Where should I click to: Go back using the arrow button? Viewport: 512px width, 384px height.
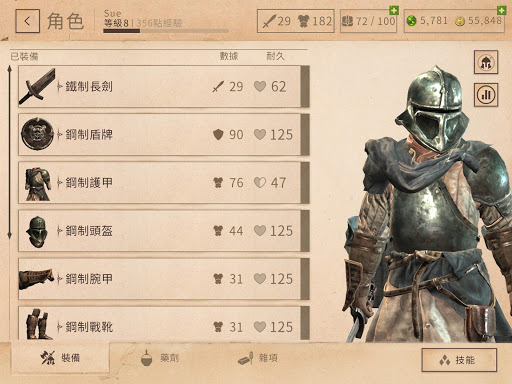pos(27,21)
